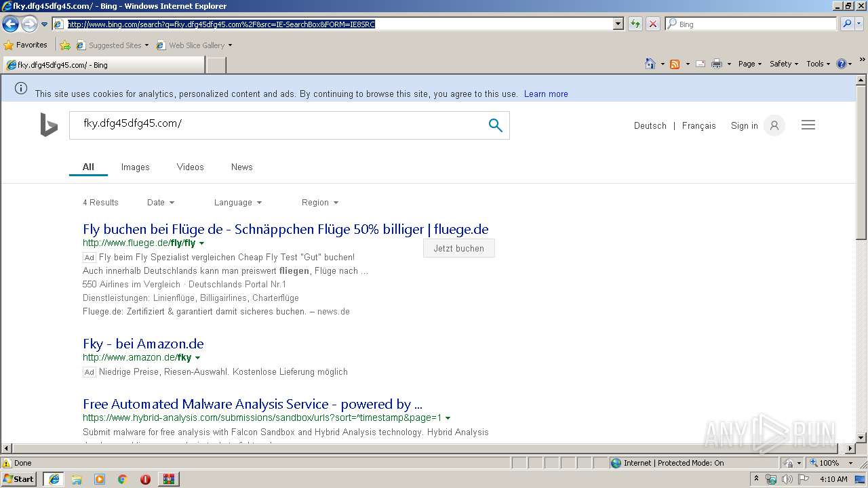Click Internet Explorer taskbar icon
Viewport: 868px width, 488px height.
[54, 479]
